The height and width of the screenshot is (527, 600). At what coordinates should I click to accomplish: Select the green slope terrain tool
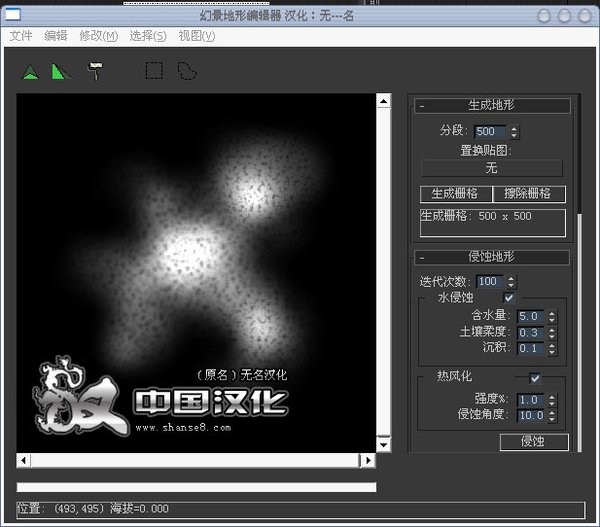(61, 71)
